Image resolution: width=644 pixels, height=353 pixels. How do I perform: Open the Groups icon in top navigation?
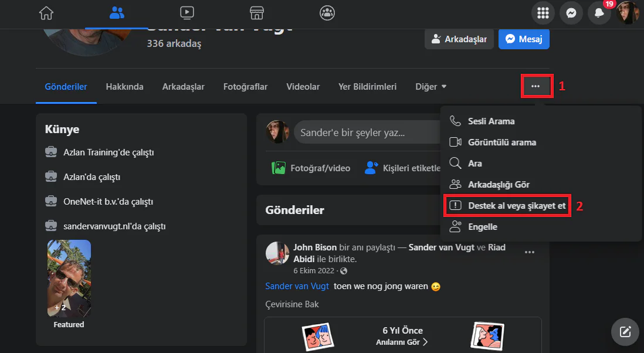pyautogui.click(x=327, y=12)
